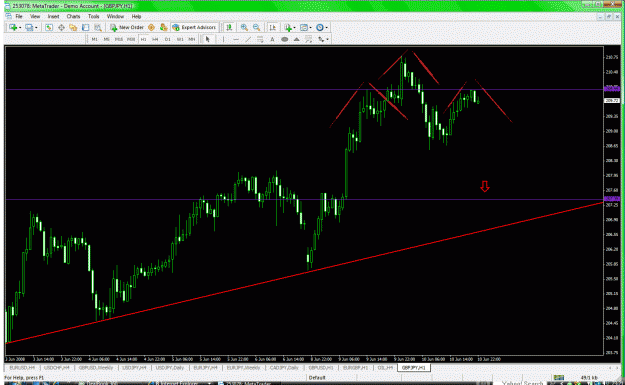Click the New Chart toolbar icon
This screenshot has height=385, width=625.
tap(13, 28)
